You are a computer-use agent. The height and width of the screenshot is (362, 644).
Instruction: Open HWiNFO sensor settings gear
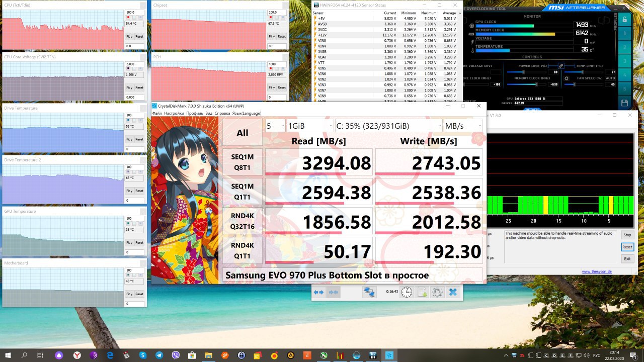[437, 292]
